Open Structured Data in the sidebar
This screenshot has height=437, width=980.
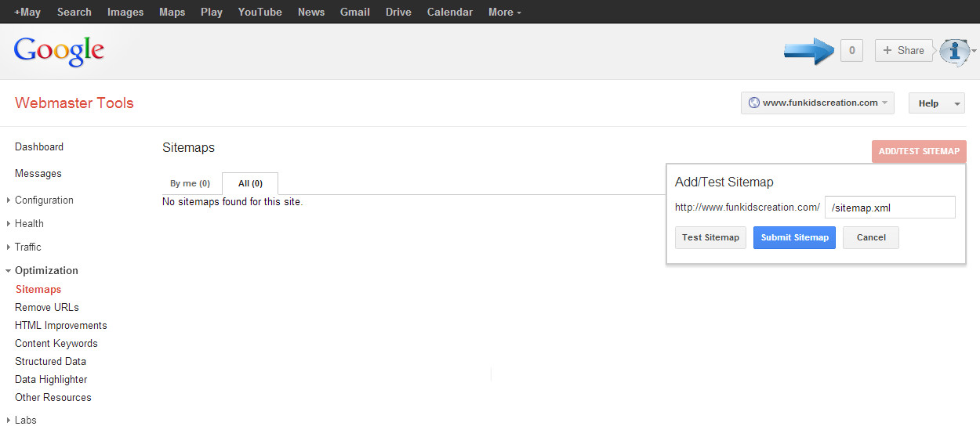[51, 361]
